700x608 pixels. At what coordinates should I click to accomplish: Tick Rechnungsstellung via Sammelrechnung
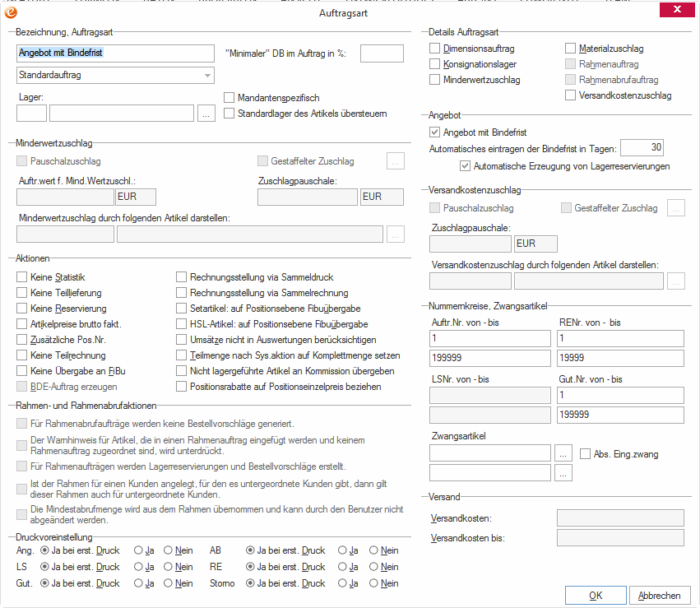click(181, 293)
